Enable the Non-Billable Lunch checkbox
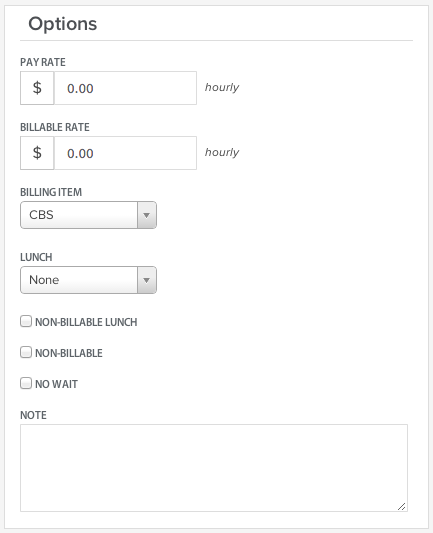433x533 pixels. tap(26, 321)
